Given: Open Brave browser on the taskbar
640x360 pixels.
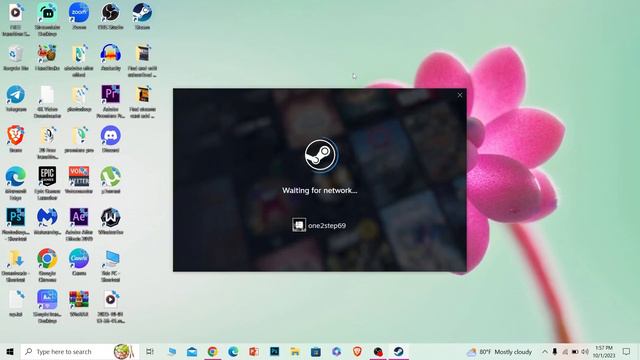Looking at the screenshot, I should [x=357, y=351].
